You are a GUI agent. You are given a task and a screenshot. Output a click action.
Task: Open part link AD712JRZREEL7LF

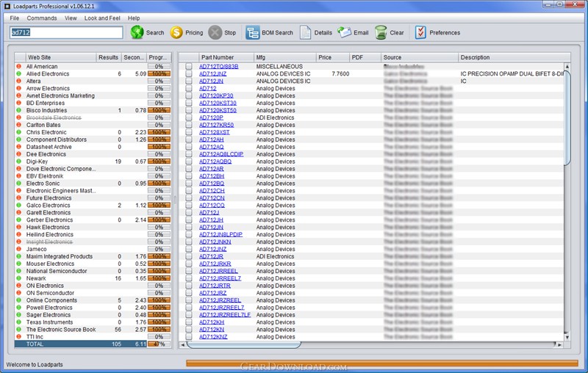pos(225,314)
